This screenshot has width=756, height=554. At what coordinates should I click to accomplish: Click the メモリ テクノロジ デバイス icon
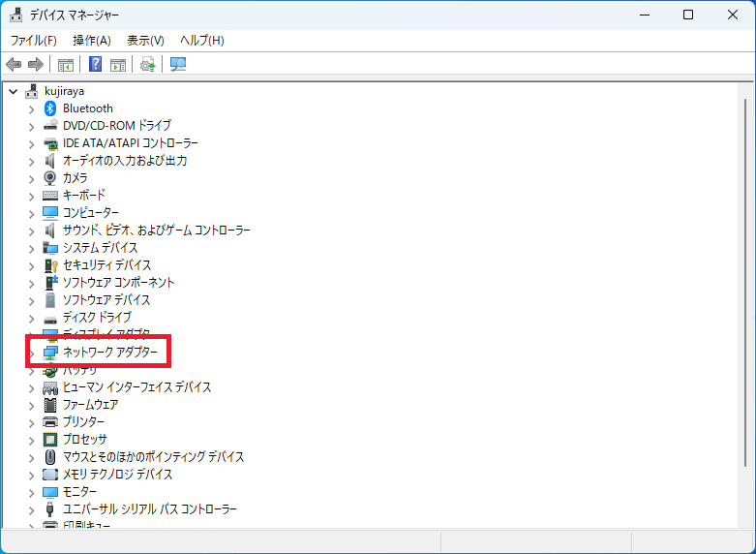coord(50,475)
